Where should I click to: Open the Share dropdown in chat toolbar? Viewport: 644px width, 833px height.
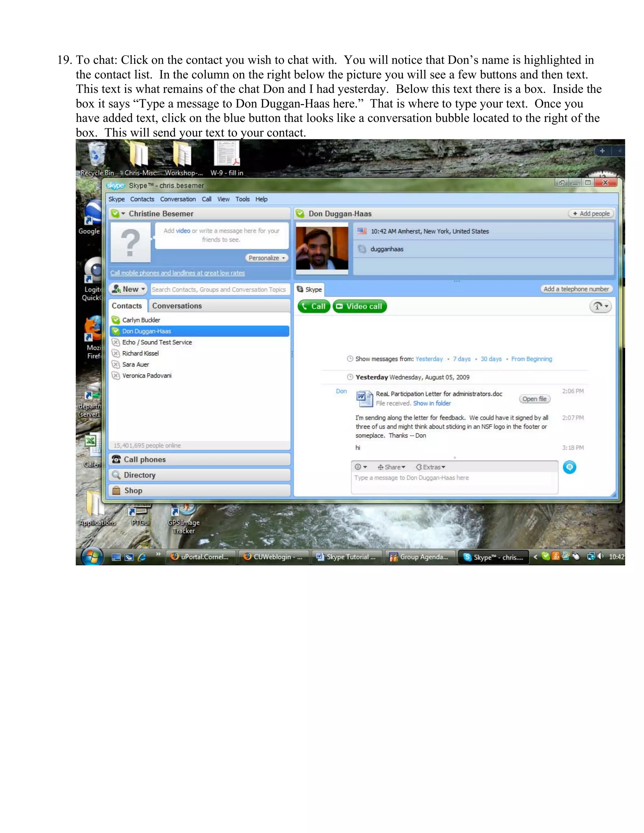(x=391, y=467)
